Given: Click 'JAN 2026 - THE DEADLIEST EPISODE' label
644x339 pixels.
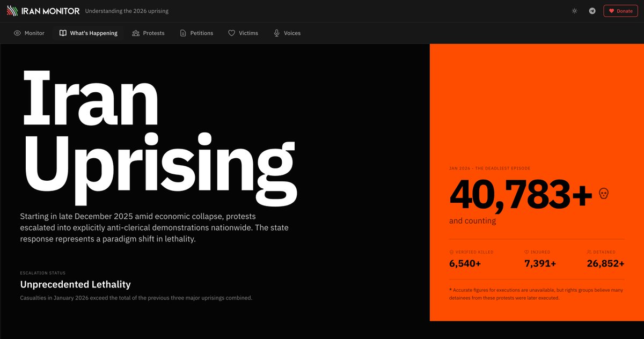Looking at the screenshot, I should [x=489, y=168].
